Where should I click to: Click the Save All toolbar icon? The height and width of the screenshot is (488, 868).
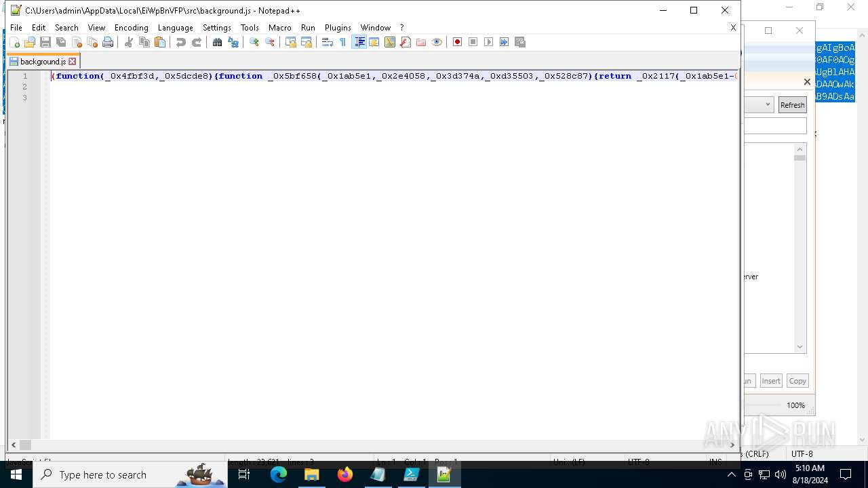(61, 42)
